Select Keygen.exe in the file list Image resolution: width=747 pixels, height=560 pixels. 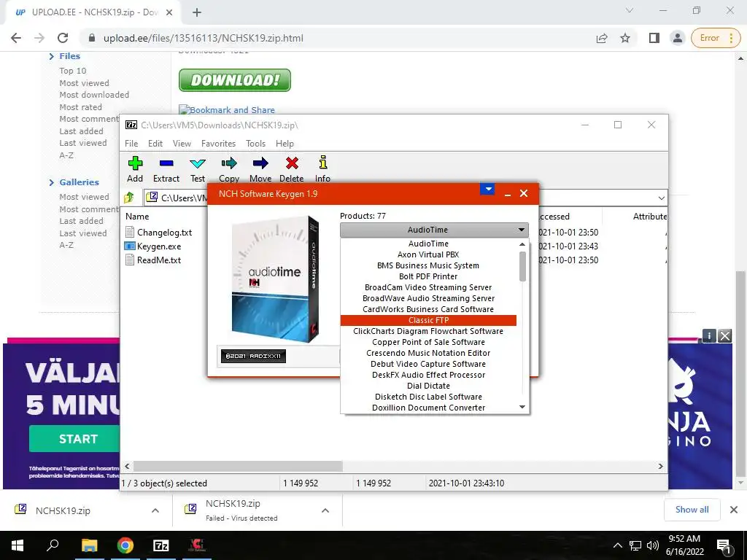point(159,246)
